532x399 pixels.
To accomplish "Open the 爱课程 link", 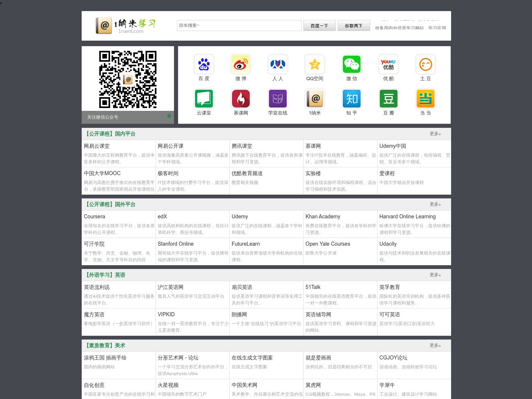I will coord(387,173).
